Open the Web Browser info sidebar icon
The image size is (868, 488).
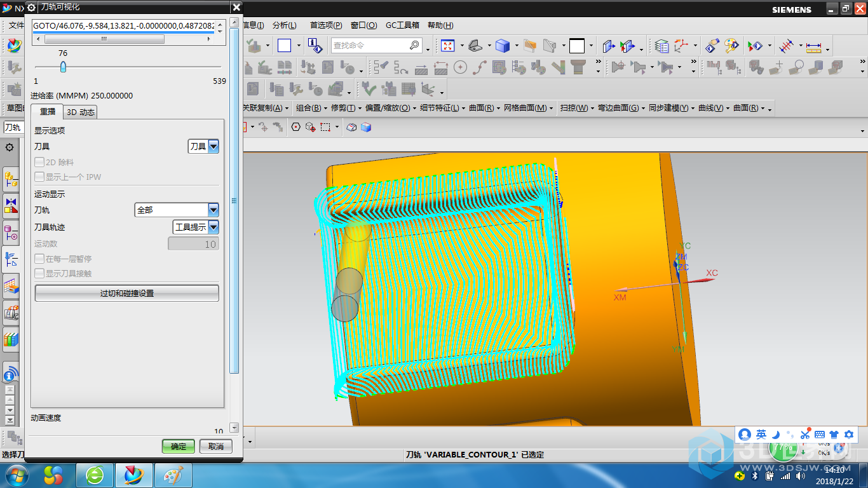pyautogui.click(x=10, y=374)
